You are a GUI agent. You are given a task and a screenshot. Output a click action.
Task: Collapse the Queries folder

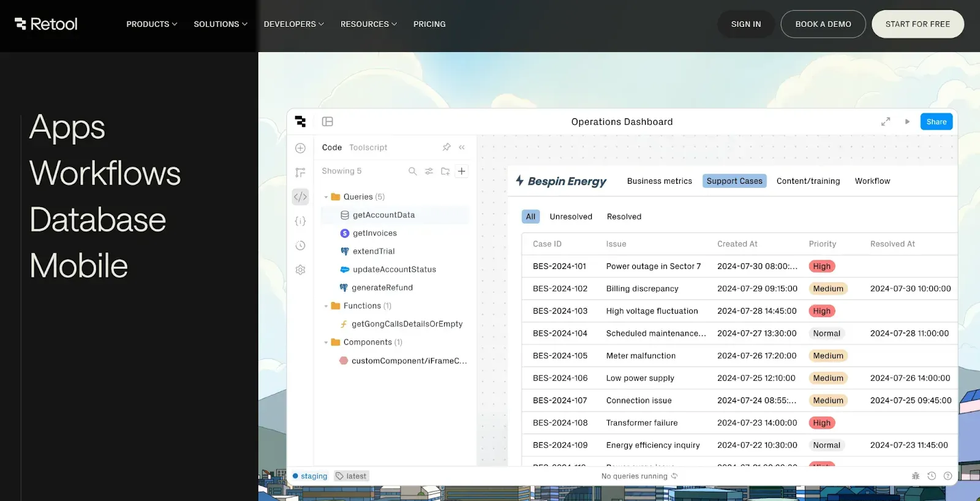tap(326, 197)
